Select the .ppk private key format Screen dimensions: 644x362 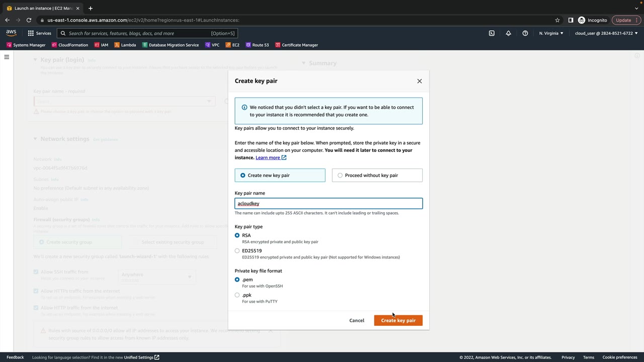[237, 295]
